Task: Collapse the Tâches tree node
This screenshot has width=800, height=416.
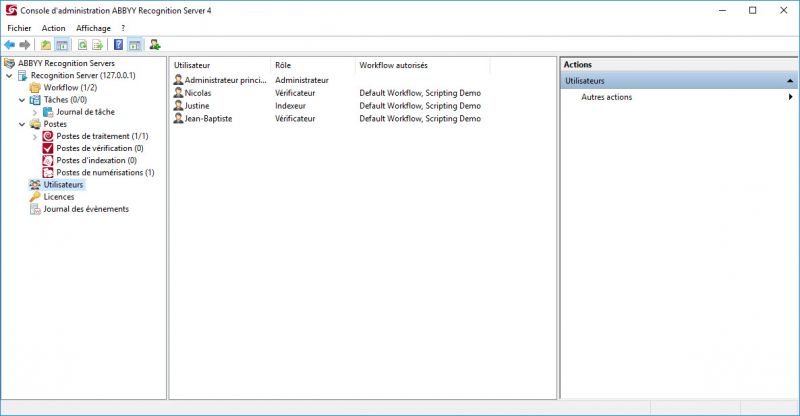Action: click(x=22, y=100)
